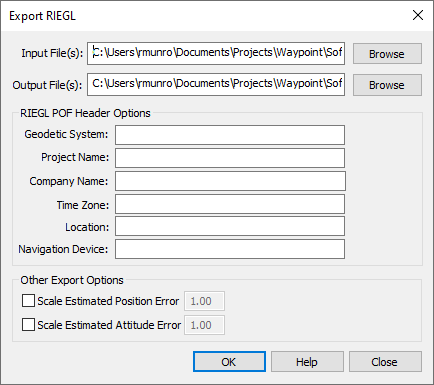
Task: Click the RIEGL POF Header Options heading
Action: point(85,113)
